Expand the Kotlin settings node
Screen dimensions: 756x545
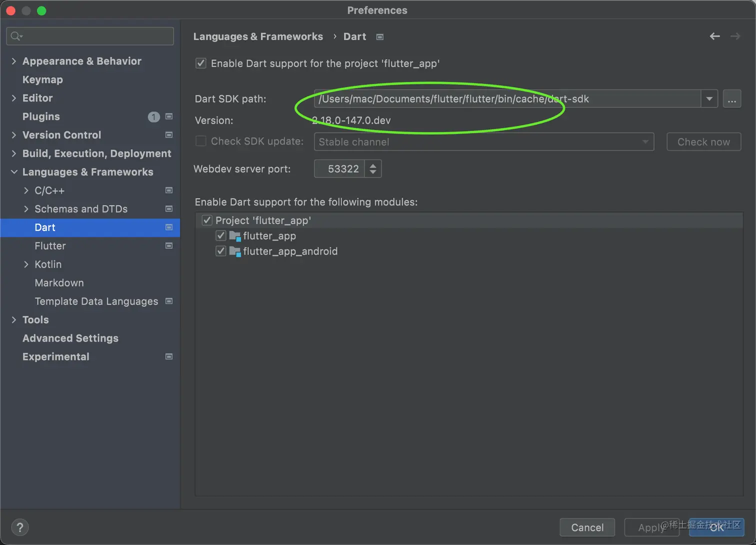pos(26,264)
